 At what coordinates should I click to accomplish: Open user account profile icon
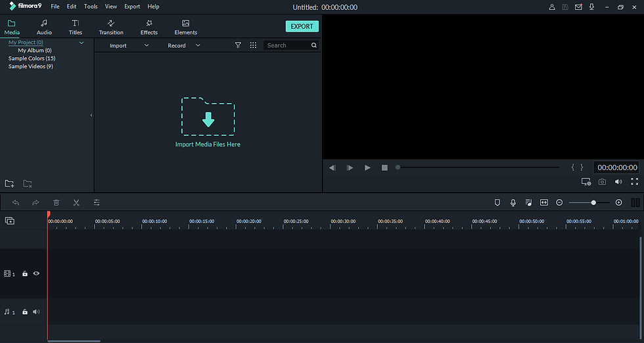pos(552,7)
